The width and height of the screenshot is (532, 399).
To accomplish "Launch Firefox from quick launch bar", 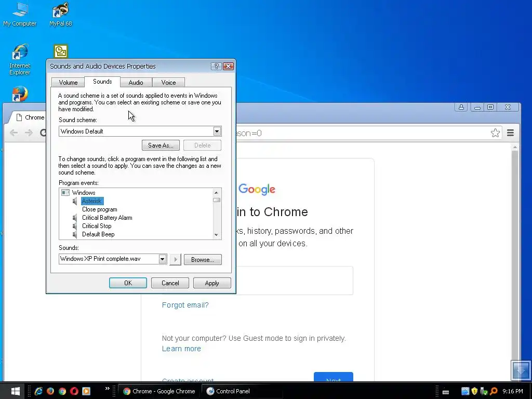I will [x=50, y=391].
